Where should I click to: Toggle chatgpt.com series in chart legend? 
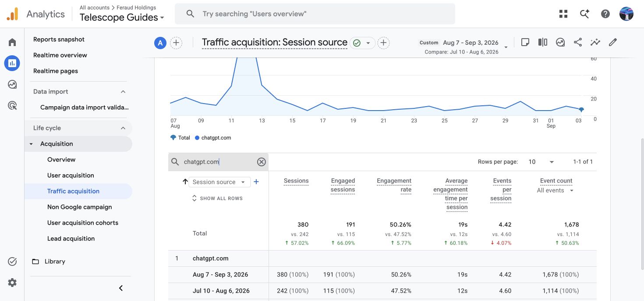point(213,138)
